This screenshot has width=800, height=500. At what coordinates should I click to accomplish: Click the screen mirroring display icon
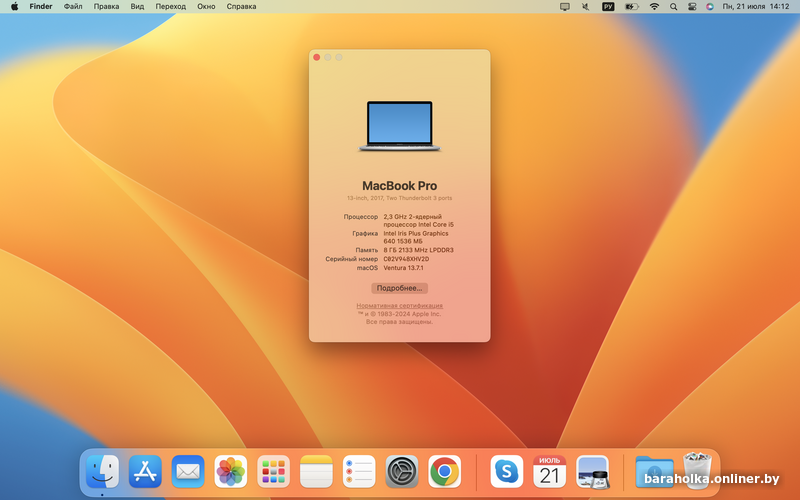point(565,7)
